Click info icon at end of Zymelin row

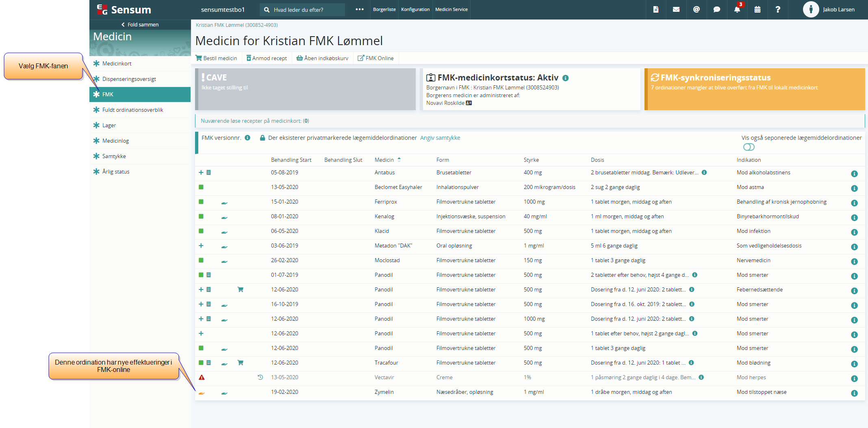pyautogui.click(x=854, y=393)
